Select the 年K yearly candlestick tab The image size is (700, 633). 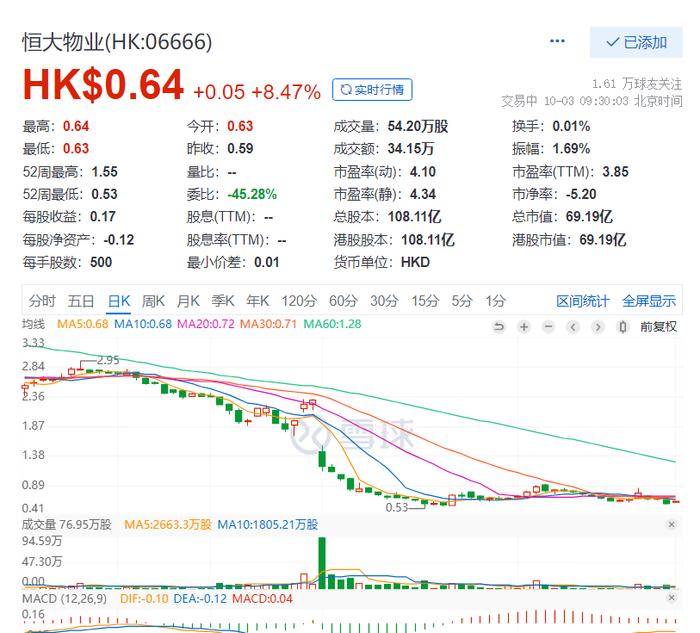[258, 301]
